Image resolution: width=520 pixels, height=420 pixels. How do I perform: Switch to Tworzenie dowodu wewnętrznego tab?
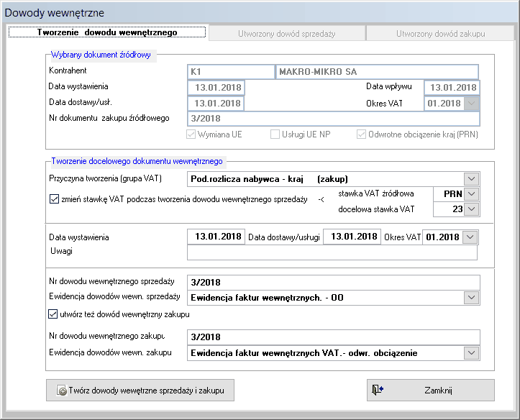107,32
